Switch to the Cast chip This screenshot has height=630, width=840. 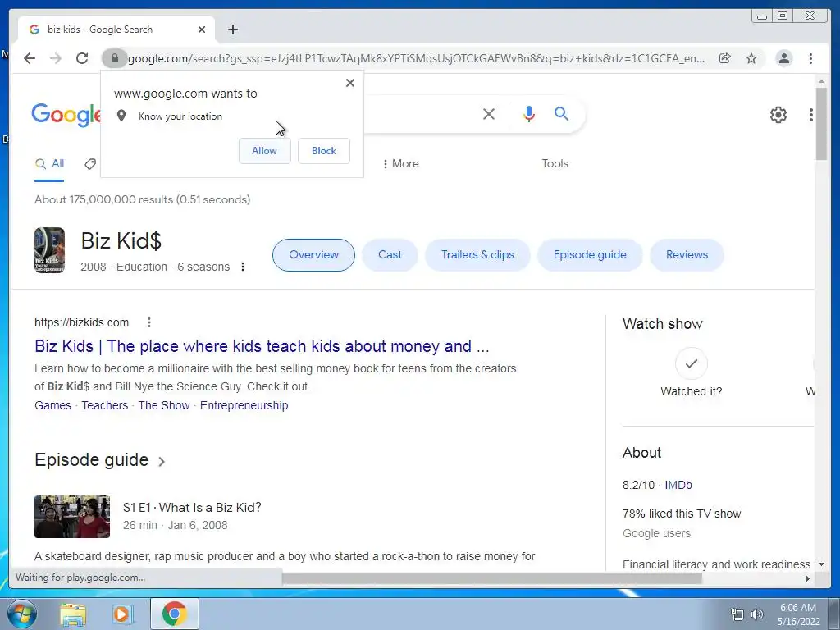coord(390,254)
